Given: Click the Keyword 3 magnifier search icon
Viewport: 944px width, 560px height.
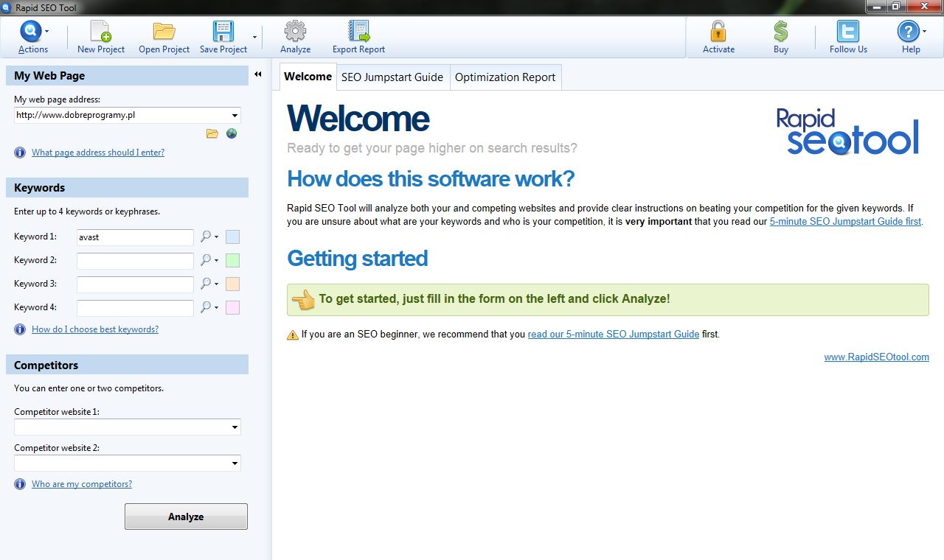Looking at the screenshot, I should (206, 284).
